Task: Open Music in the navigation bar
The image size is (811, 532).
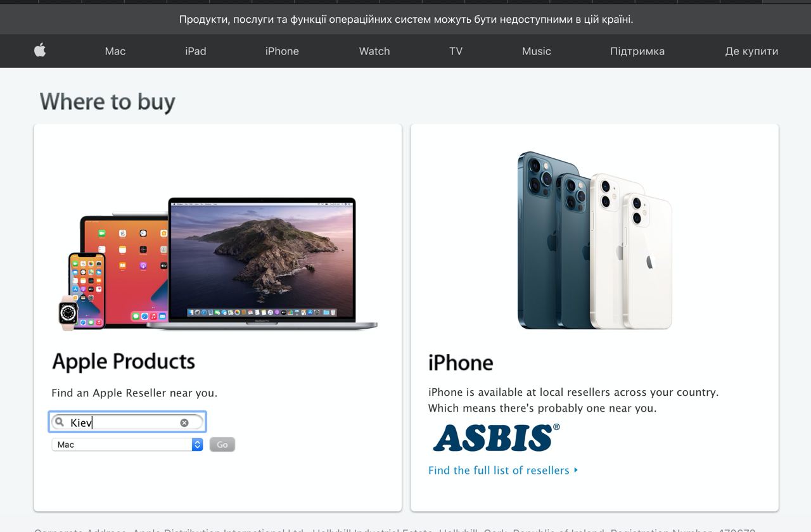Action: (536, 51)
